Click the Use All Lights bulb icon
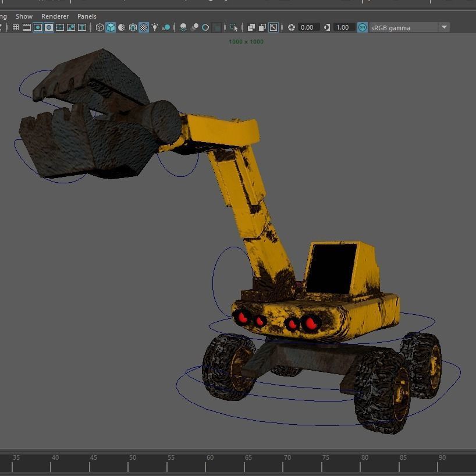The image size is (476, 476). click(155, 27)
